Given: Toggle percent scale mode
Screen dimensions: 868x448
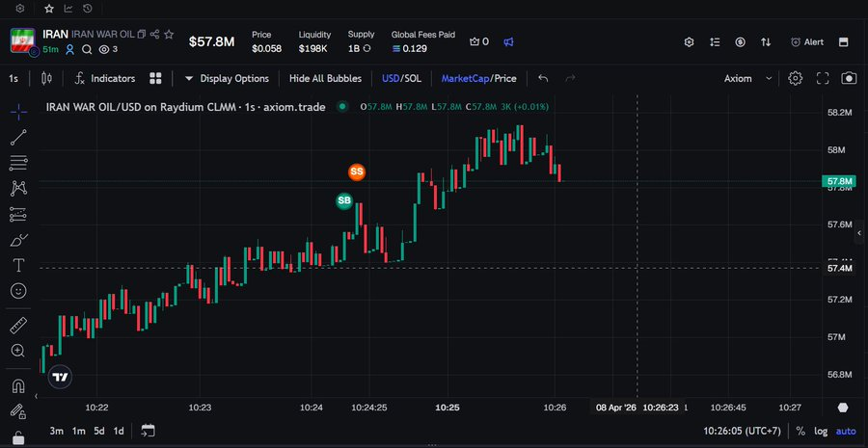Looking at the screenshot, I should pos(800,431).
